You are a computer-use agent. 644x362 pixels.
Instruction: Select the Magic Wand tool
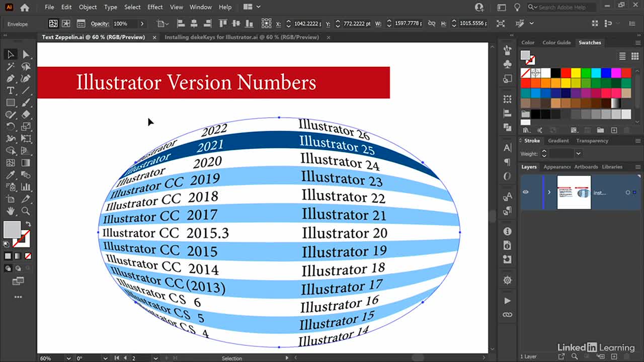click(11, 66)
